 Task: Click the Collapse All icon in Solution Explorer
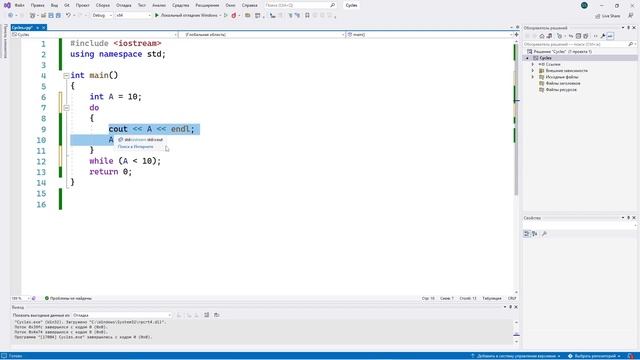coord(578,36)
